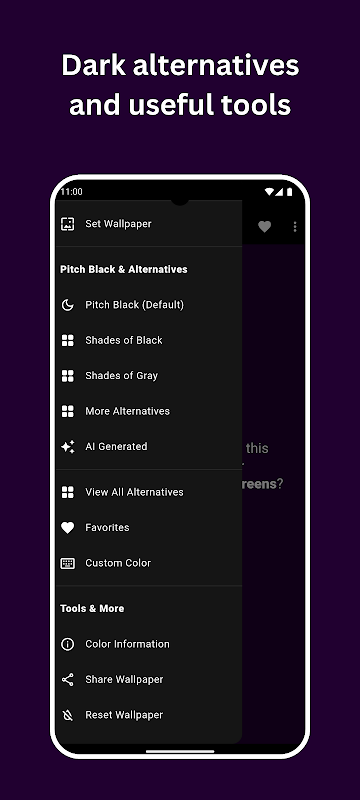Select the Shades of Gray menu entry
Viewport: 360px width, 800px height.
coord(148,376)
